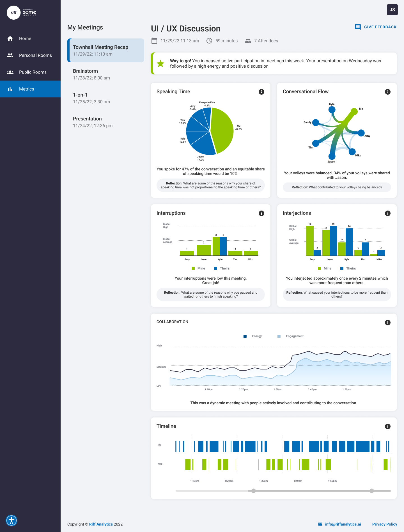Open Personal Rooms menu item

point(30,55)
